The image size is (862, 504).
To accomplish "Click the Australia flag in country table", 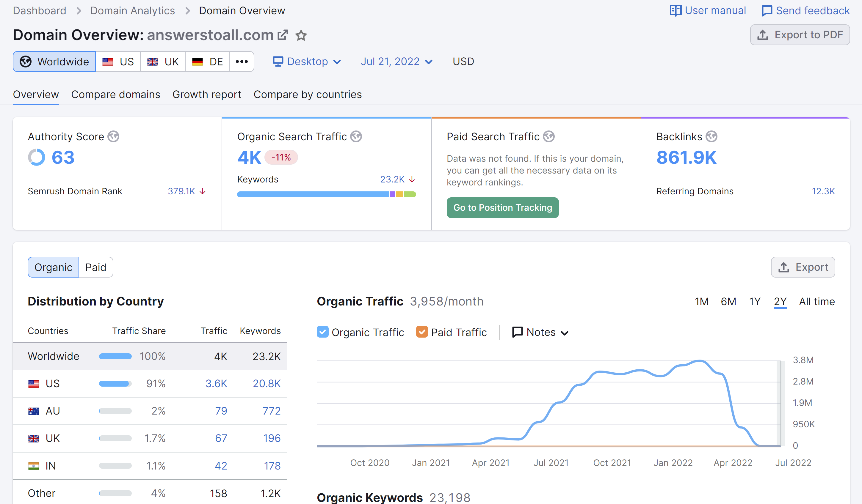I will point(34,411).
